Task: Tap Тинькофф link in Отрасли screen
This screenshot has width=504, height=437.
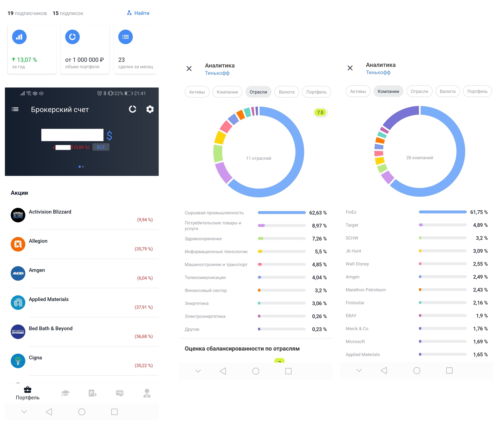Action: [217, 73]
